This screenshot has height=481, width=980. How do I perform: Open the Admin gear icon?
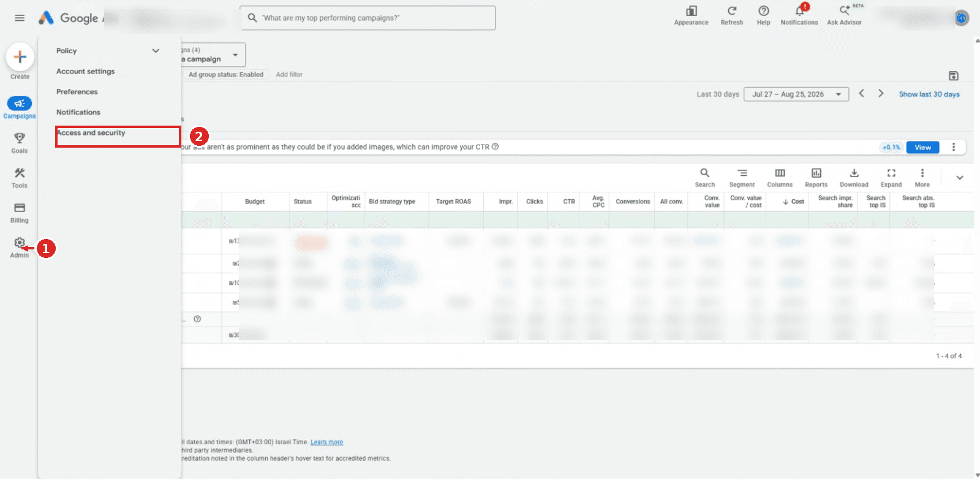[20, 243]
